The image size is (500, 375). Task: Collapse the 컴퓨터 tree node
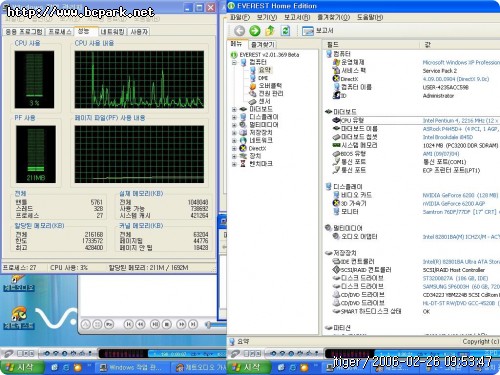pos(234,62)
